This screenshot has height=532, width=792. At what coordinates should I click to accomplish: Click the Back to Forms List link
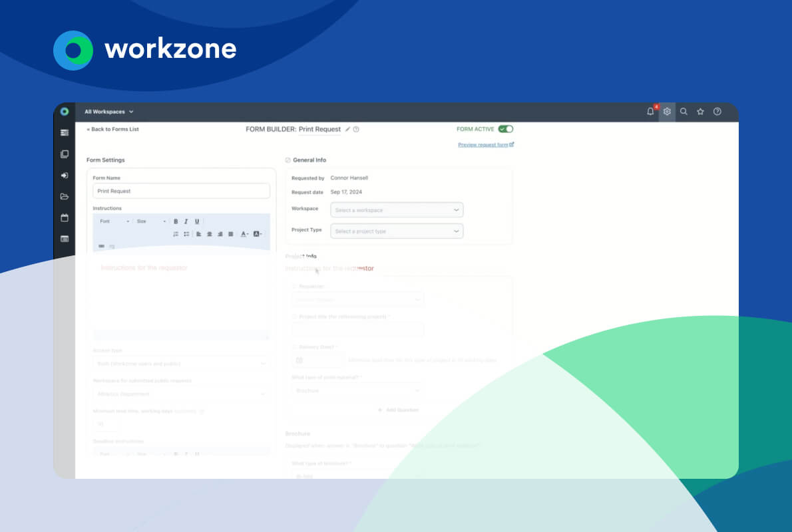tap(112, 129)
